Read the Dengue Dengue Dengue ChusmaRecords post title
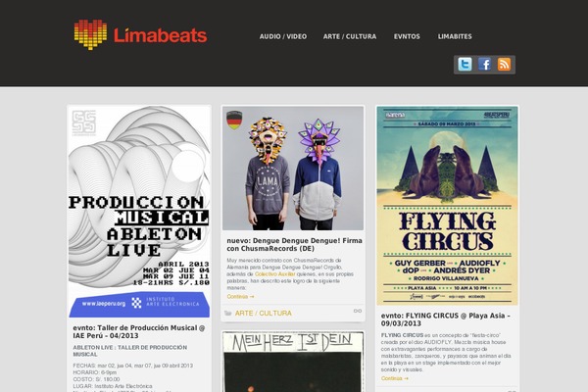The image size is (588, 392). (x=294, y=245)
